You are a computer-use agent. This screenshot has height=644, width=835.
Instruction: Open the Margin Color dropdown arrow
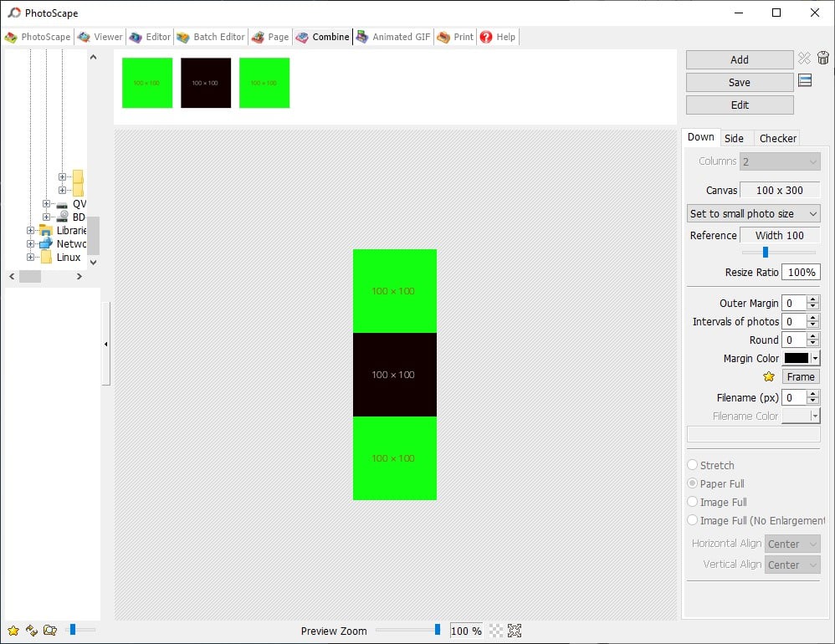click(x=816, y=358)
